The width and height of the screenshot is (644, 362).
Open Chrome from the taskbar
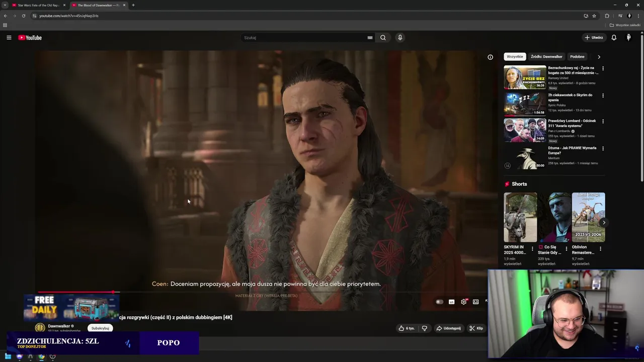tap(41, 356)
